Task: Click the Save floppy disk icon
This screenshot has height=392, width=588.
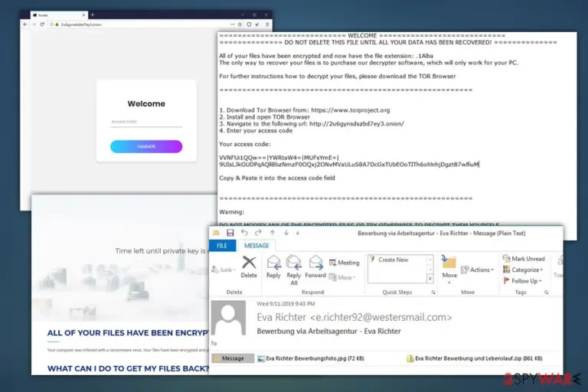Action: 230,233
